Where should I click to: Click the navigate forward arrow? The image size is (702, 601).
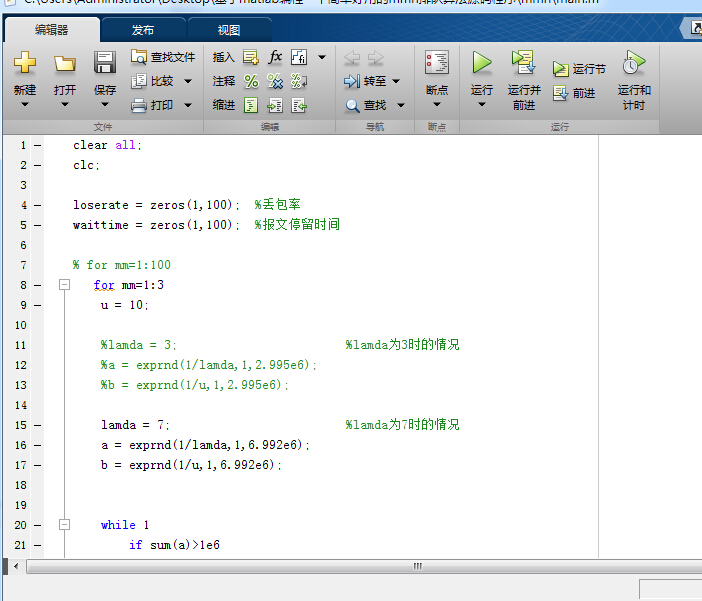375,57
